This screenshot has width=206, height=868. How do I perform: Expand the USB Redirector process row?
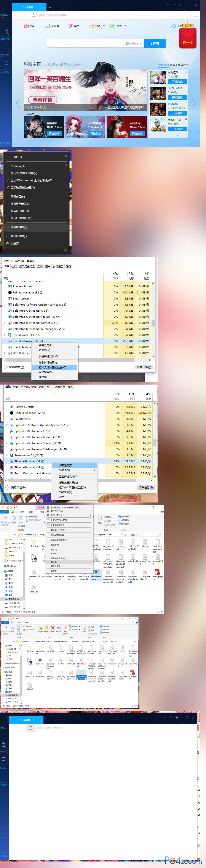point(4,353)
